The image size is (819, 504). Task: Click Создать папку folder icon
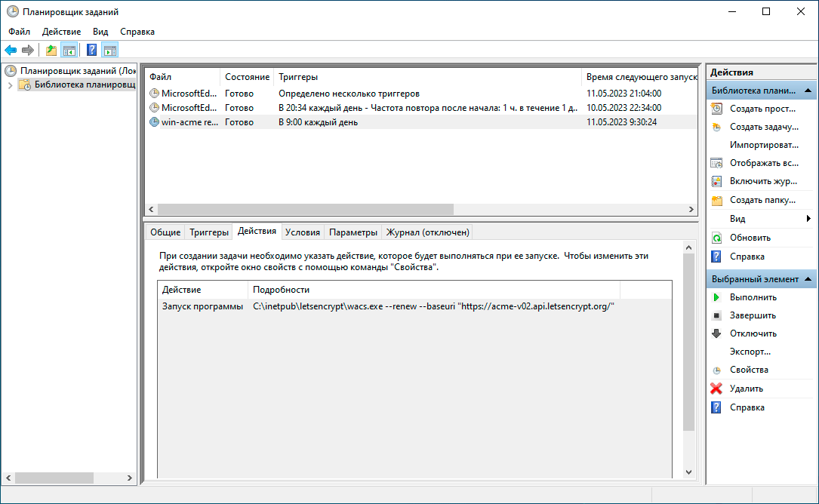[716, 200]
